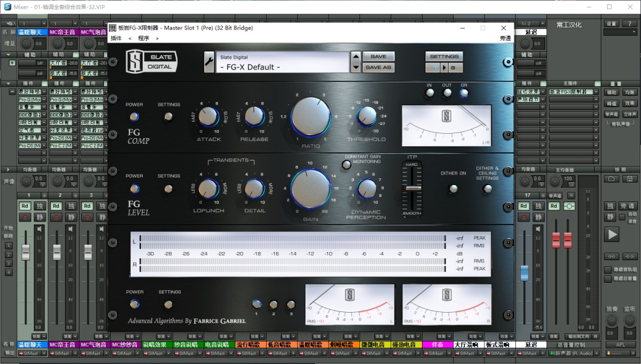Click the 输出到文件 button
Screen dimensions: 641x364
tap(579, 336)
